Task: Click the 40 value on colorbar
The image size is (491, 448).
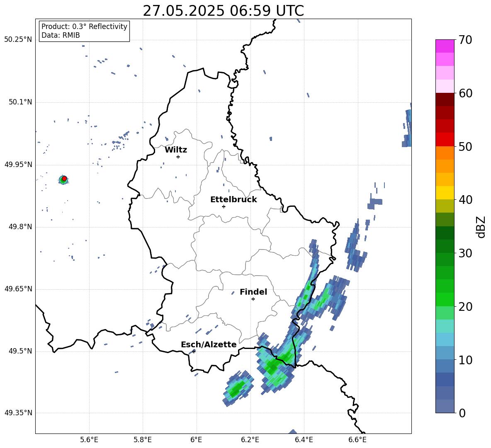Action: pos(465,200)
